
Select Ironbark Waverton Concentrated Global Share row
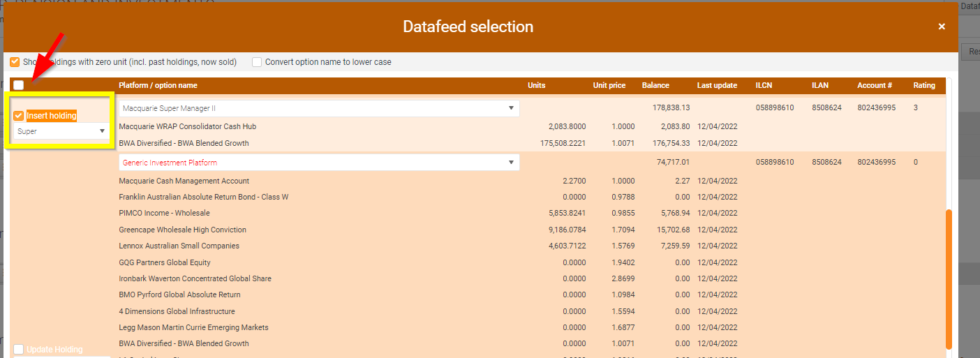(x=532, y=278)
